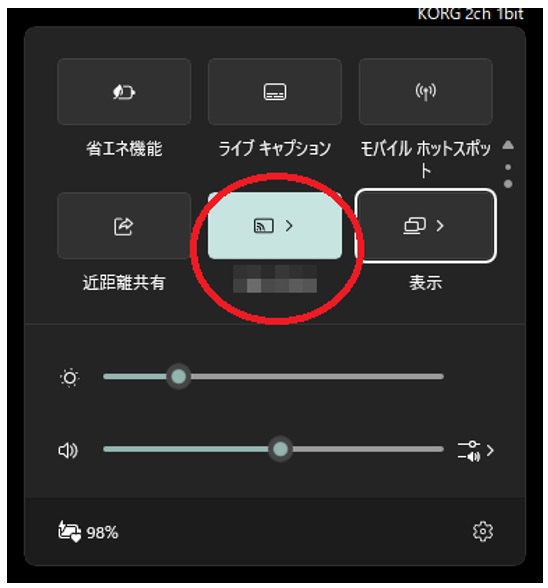Click the blurred label under cast tile
Screen dimensions: 548x588
click(x=275, y=279)
